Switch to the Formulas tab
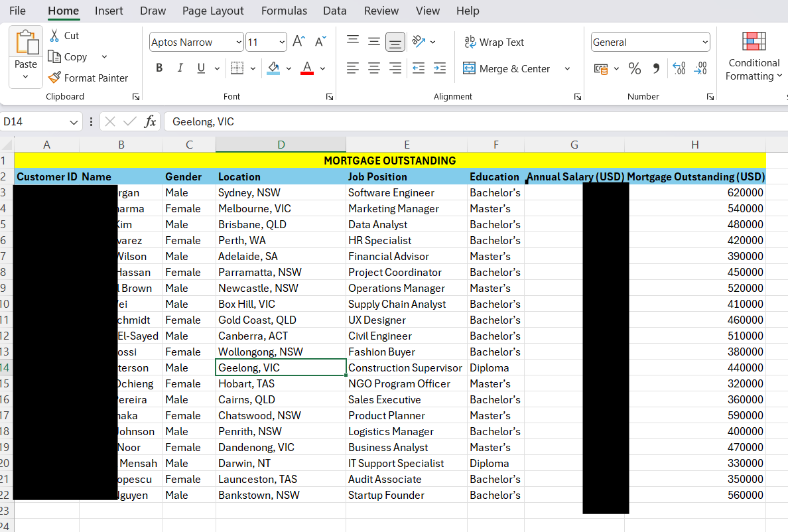788x532 pixels. tap(284, 11)
